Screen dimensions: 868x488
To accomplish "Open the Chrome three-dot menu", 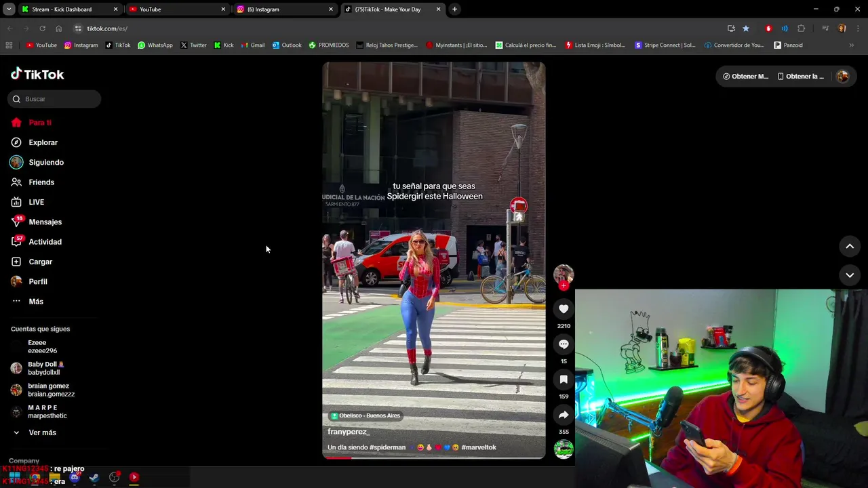I will (857, 28).
